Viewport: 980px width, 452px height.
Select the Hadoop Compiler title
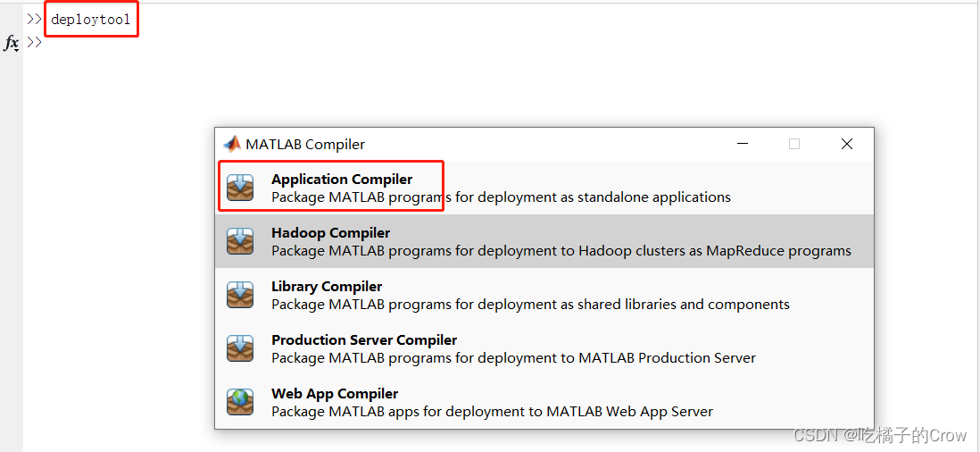point(330,233)
